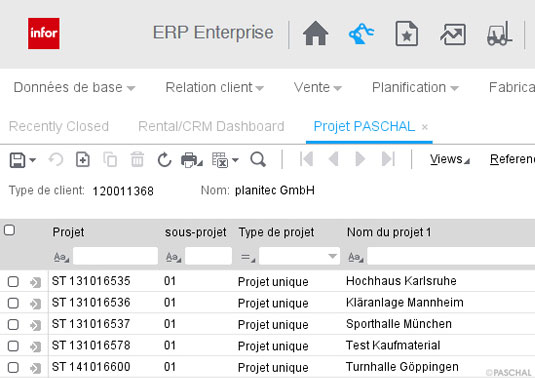The image size is (535, 378).
Task: Click the sous-projet filter input field
Action: (x=208, y=256)
